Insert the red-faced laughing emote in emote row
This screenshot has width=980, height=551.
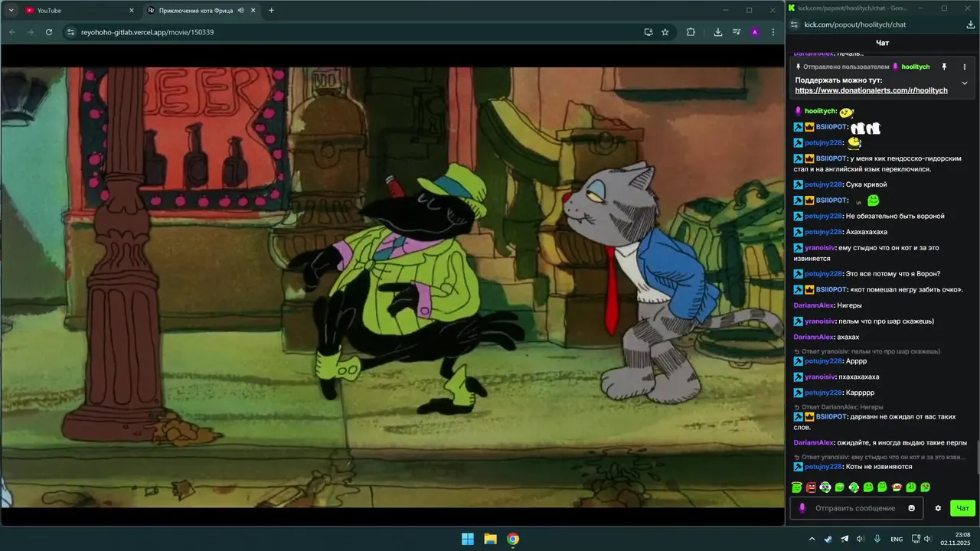tap(897, 487)
